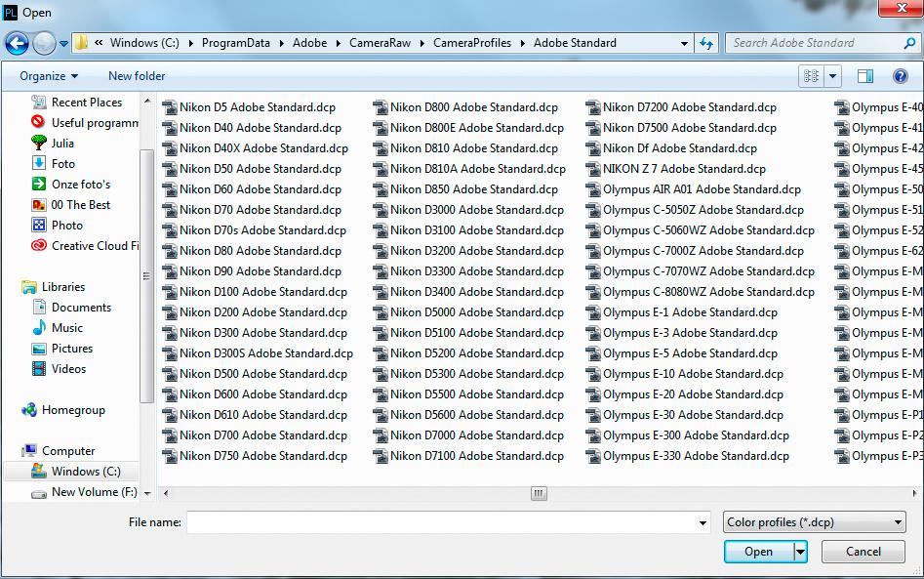
Task: Select NIKON Z 7 Adobe Standard.dcp
Action: point(676,169)
